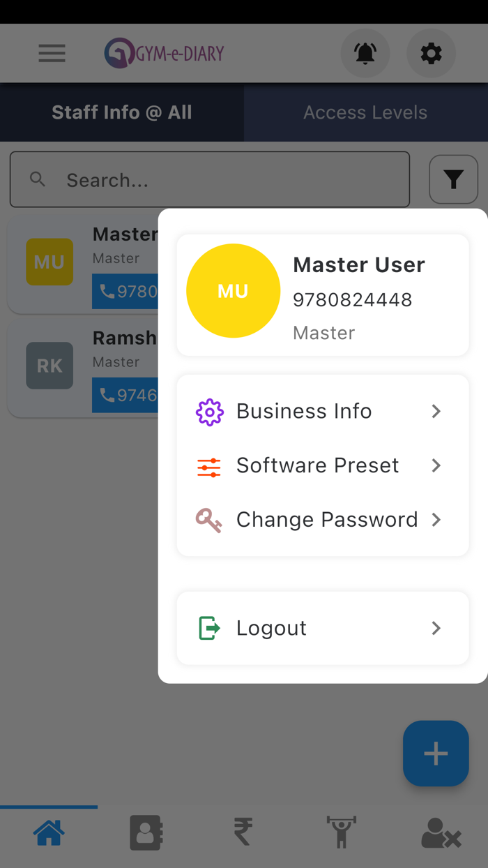Viewport: 488px width, 868px height.
Task: Click the Master role label in popup
Action: tap(324, 333)
